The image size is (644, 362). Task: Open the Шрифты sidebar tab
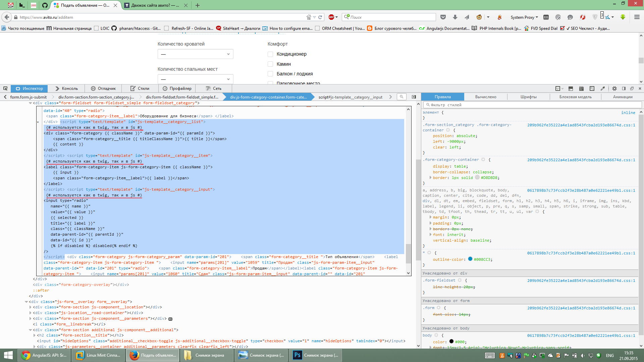click(528, 97)
